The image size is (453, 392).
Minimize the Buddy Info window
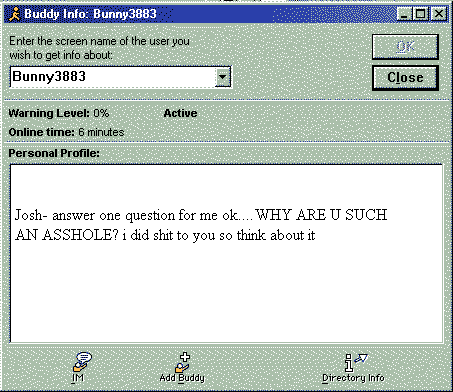tap(404, 14)
